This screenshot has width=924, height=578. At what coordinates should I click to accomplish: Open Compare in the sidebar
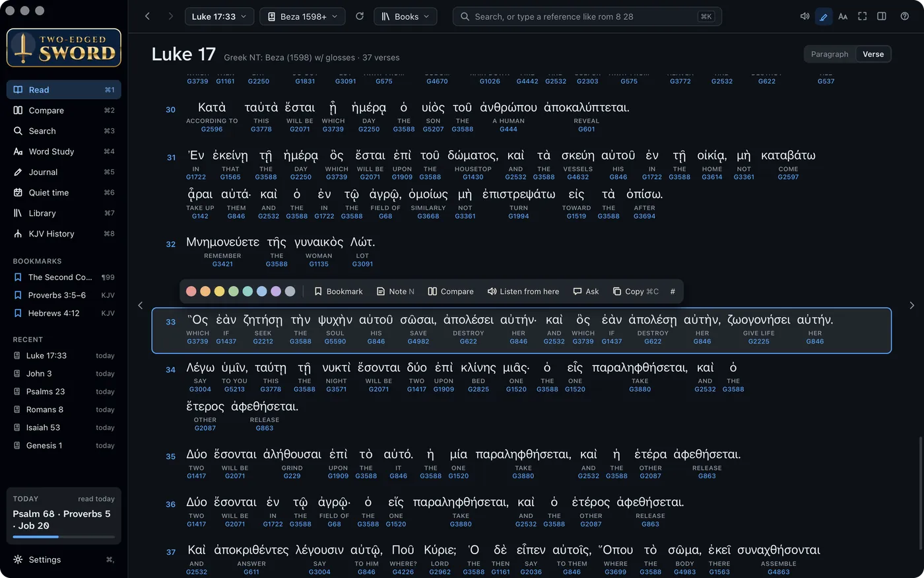coord(64,110)
